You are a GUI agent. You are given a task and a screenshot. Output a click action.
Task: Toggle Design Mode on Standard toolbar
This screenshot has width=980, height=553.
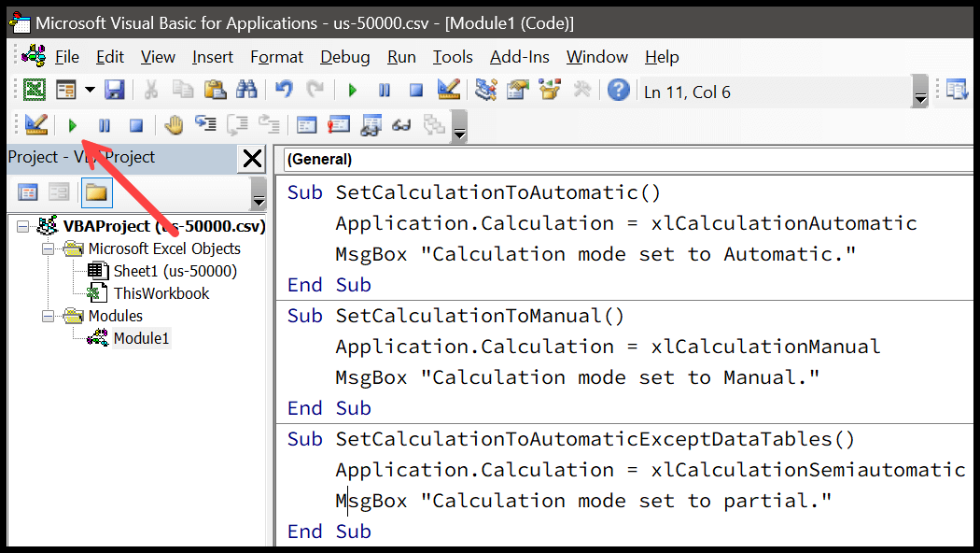coord(448,90)
